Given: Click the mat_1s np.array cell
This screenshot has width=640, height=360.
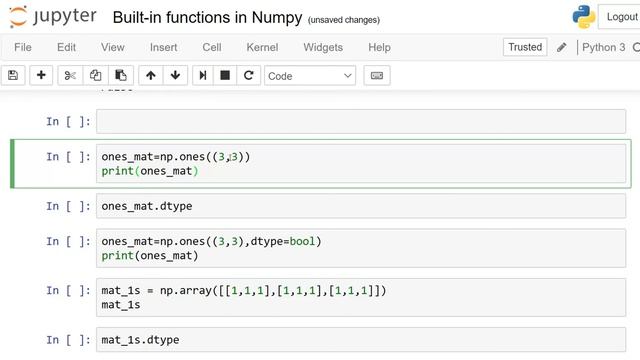Looking at the screenshot, I should point(361,298).
